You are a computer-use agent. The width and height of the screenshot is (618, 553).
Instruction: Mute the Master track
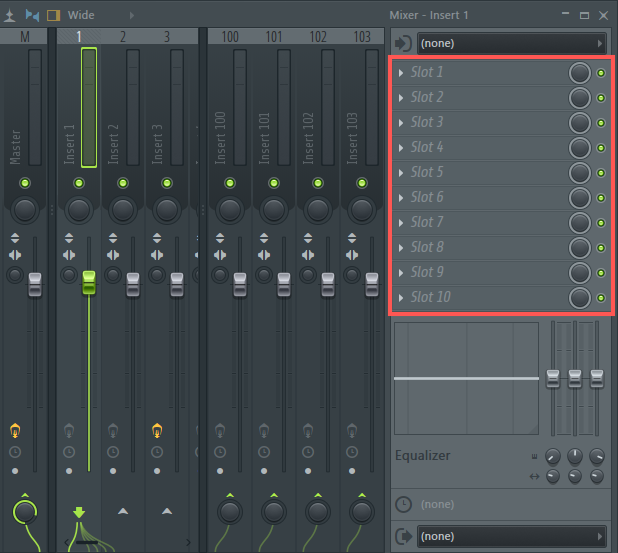point(25,183)
